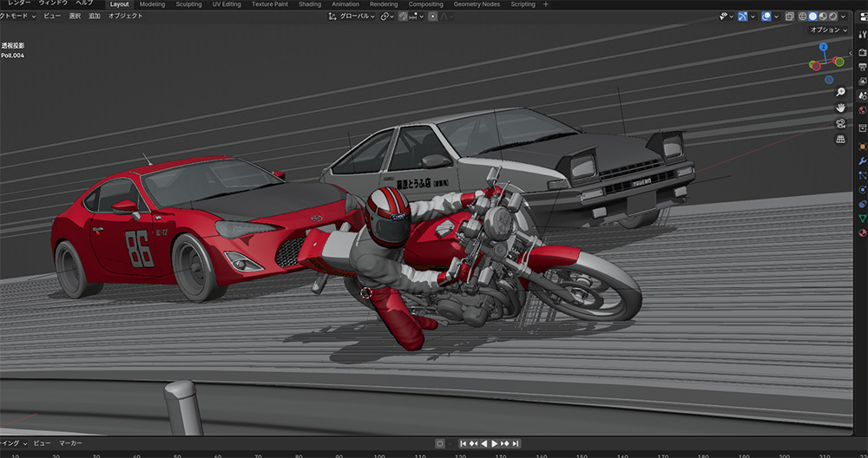Switch to the Sculpting workspace tab
This screenshot has height=458, width=868.
[x=188, y=4]
